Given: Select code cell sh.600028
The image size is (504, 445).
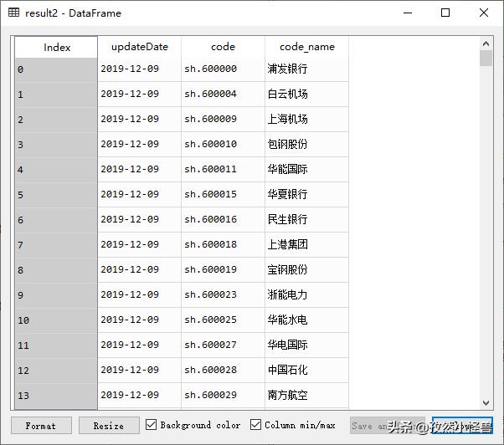Looking at the screenshot, I should 223,370.
